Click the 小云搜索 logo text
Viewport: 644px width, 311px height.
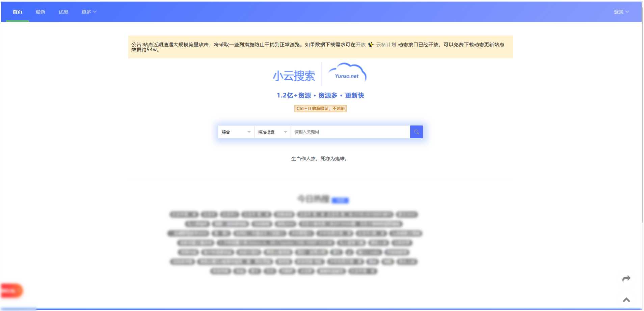tap(294, 76)
